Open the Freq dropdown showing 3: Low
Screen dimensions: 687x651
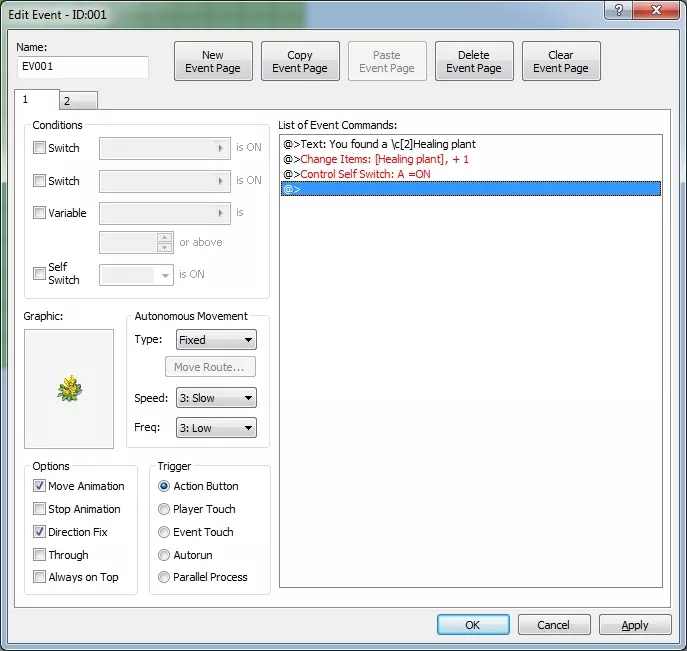pyautogui.click(x=216, y=428)
